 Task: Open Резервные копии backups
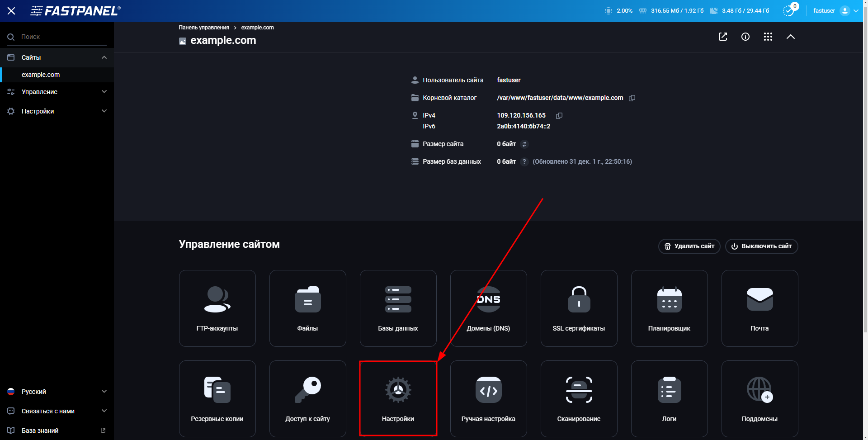pyautogui.click(x=217, y=398)
